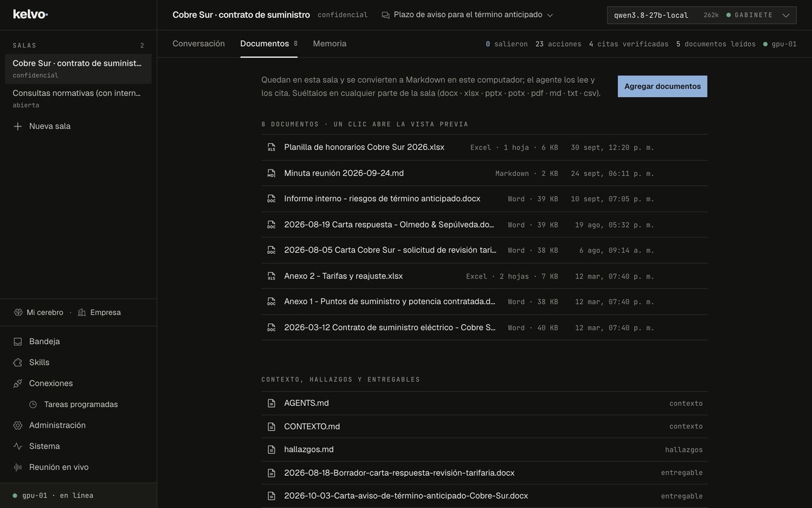Click the chat icon beside Plazo de aviso
This screenshot has height=508, width=812.
386,15
